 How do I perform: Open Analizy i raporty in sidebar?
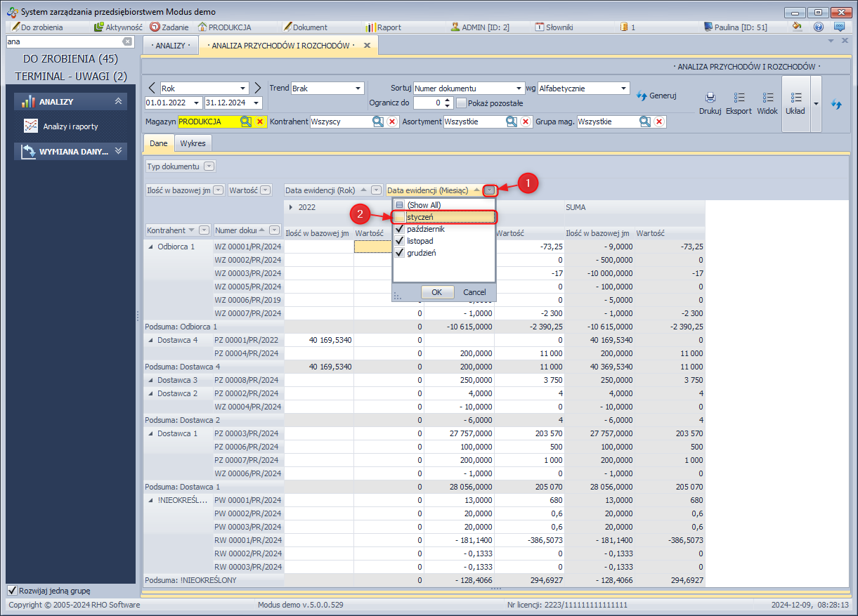70,126
